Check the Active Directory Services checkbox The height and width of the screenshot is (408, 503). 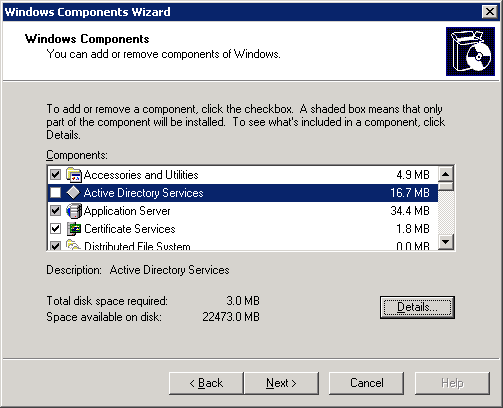coord(55,193)
